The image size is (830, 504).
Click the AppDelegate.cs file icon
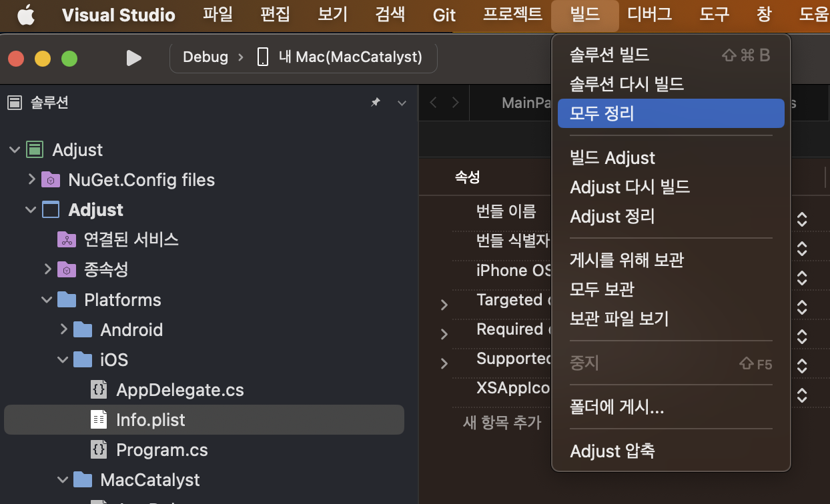[x=99, y=389]
